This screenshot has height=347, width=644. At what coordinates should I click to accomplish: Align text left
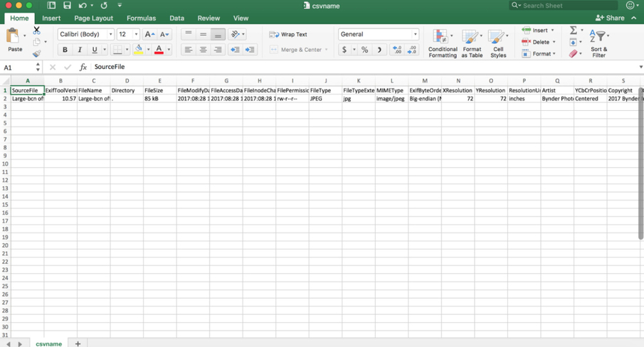189,50
